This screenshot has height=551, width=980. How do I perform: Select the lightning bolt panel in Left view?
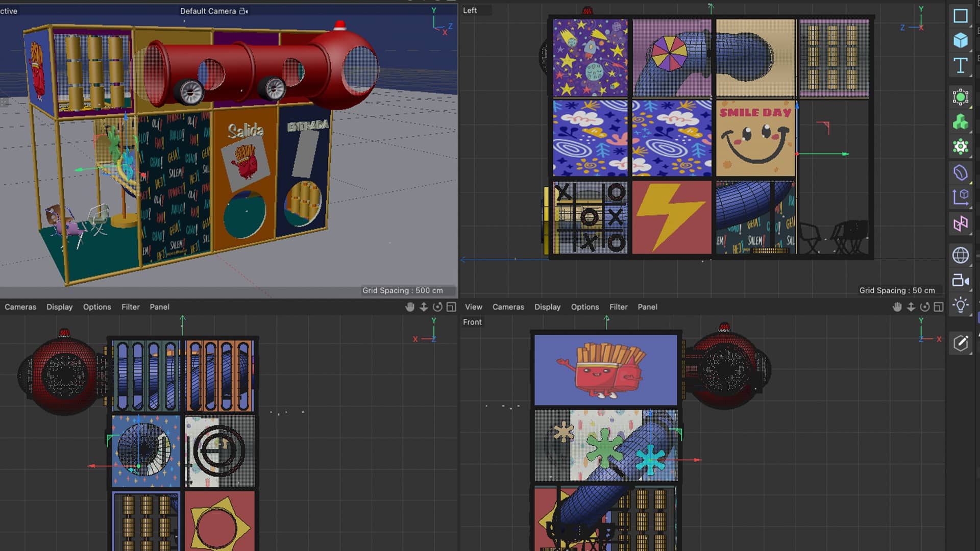[672, 217]
